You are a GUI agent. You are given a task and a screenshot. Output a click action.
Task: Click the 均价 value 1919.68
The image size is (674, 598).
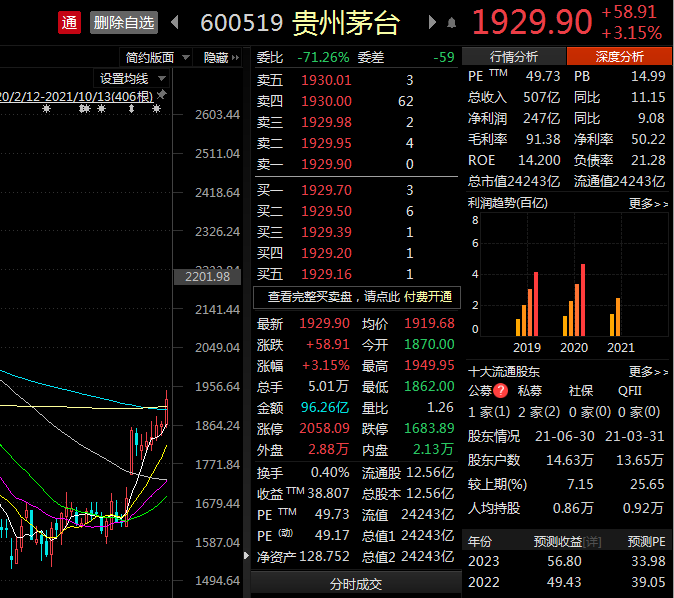click(429, 323)
